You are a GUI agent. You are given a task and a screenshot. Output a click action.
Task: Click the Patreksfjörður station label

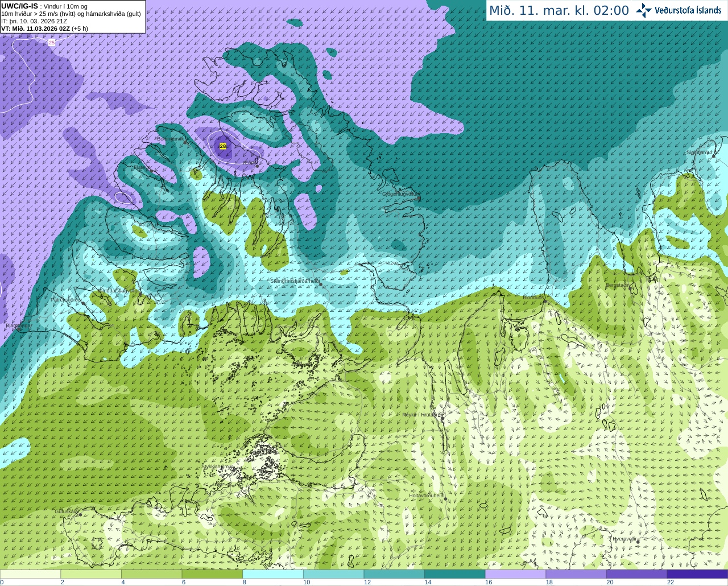(67, 299)
